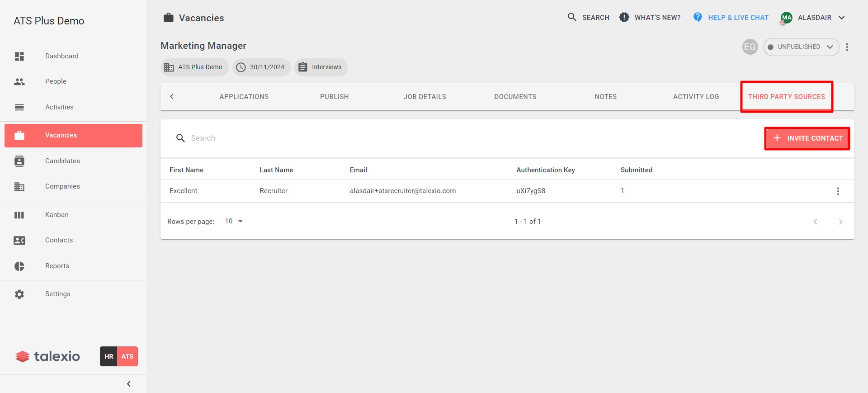Open the rows per page dropdown
The image size is (868, 393).
234,221
